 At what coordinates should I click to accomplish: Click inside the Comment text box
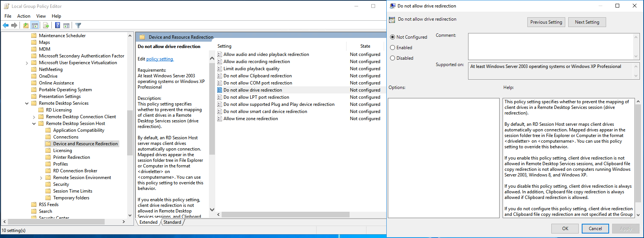coord(550,46)
